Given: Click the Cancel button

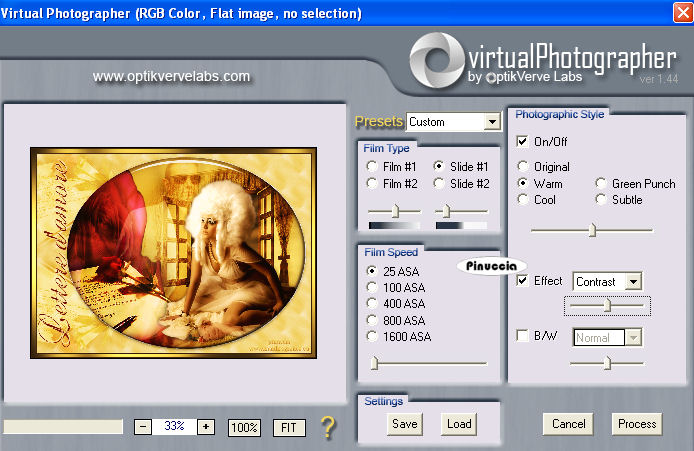Looking at the screenshot, I should point(568,424).
